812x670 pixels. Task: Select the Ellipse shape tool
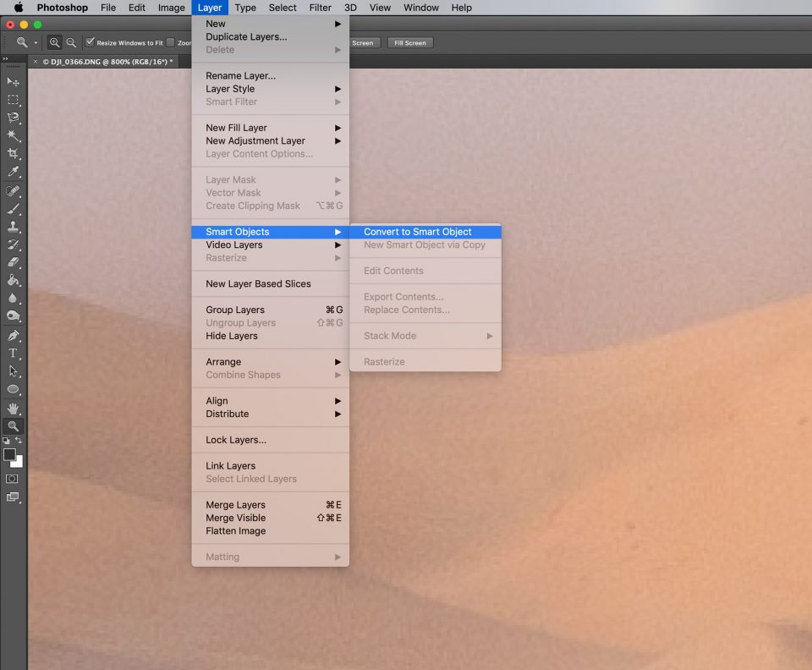click(x=13, y=389)
